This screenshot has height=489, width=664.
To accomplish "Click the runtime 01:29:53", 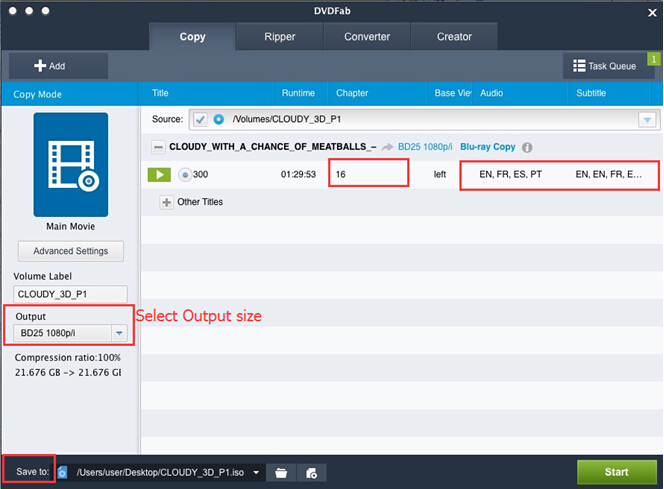I will pos(298,174).
